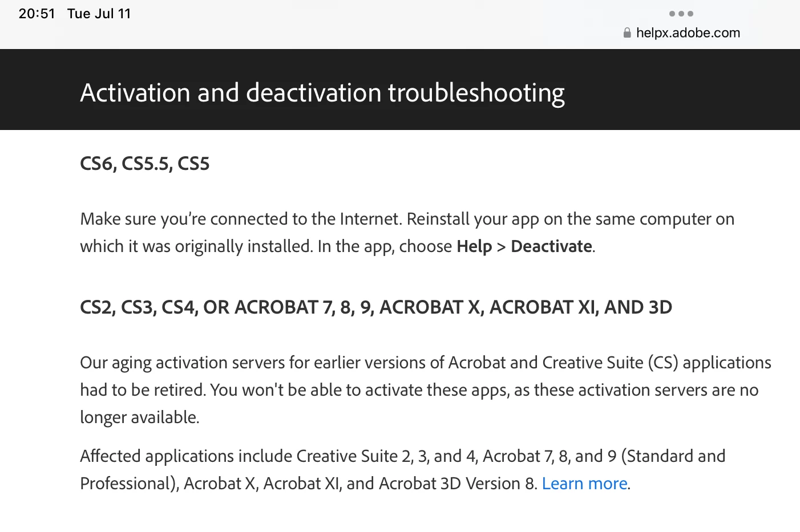800x532 pixels.
Task: Click paragraph starting "Affected applications include"
Action: [403, 470]
